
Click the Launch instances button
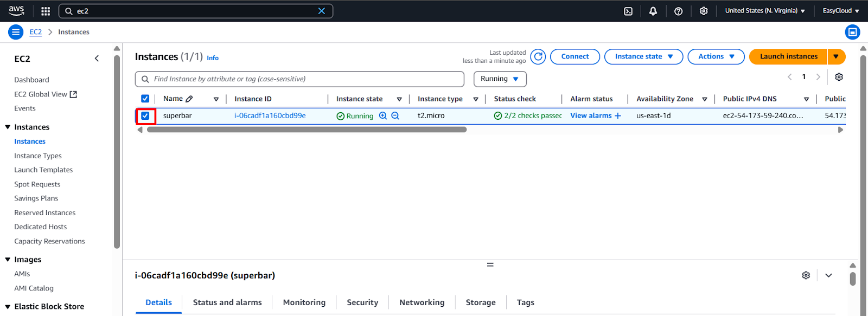point(788,56)
